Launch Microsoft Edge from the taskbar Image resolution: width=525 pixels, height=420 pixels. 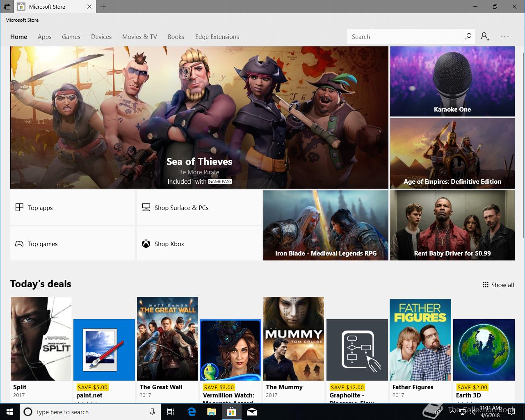pyautogui.click(x=192, y=412)
